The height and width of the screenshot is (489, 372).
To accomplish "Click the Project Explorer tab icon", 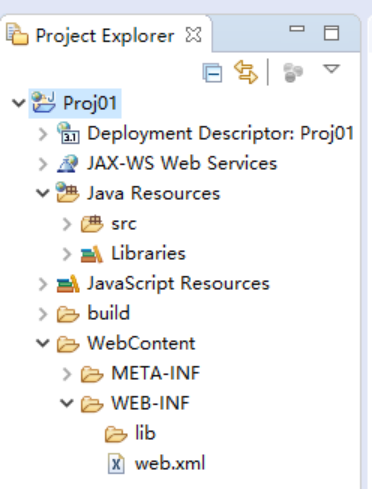I will pos(17,33).
